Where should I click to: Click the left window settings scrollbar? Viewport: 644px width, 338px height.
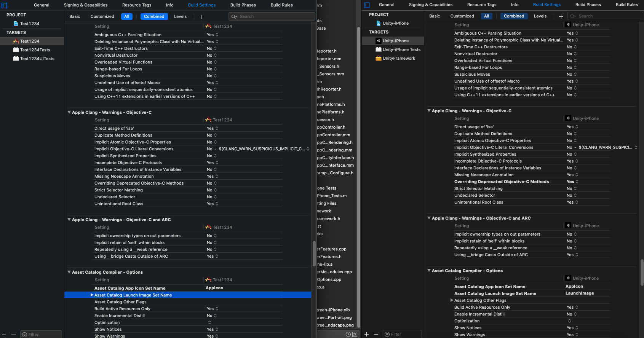(x=314, y=254)
